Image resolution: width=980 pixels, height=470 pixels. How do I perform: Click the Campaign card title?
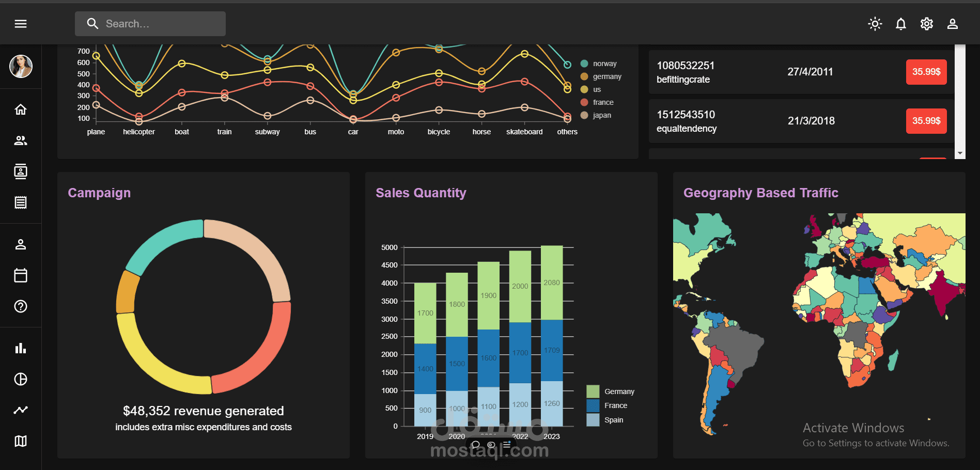pyautogui.click(x=99, y=193)
